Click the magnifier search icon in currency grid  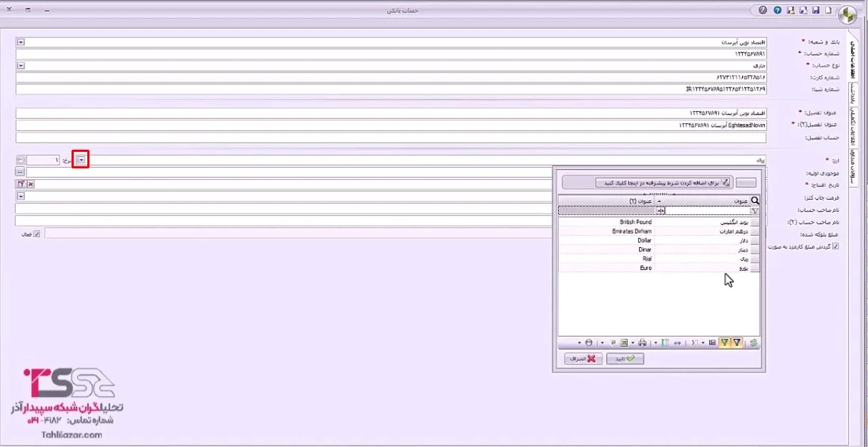(755, 201)
